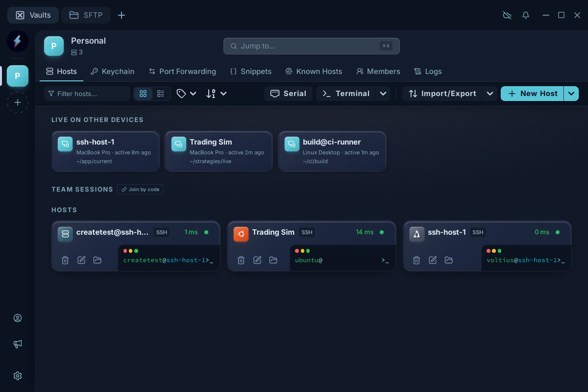Click the Terminal button
The width and height of the screenshot is (588, 392).
346,94
